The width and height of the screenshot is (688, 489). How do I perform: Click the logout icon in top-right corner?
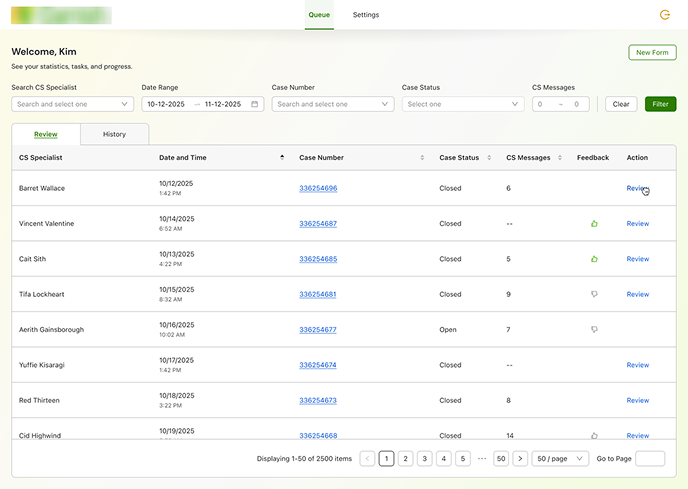665,15
